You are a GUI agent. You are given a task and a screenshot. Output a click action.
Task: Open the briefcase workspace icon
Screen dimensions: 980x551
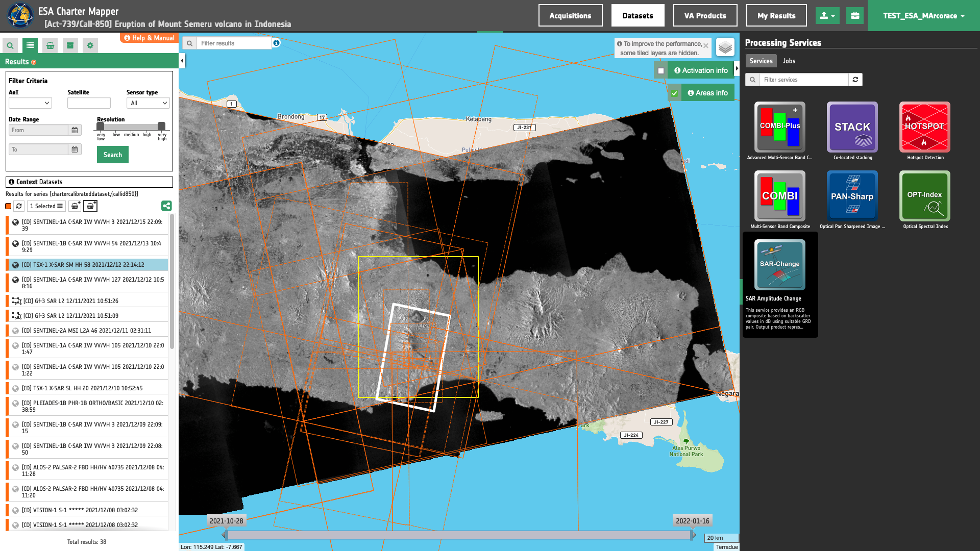[855, 16]
